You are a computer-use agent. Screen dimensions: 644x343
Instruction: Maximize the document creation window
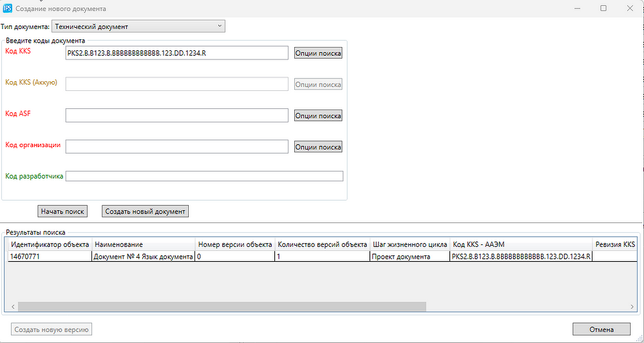(603, 8)
